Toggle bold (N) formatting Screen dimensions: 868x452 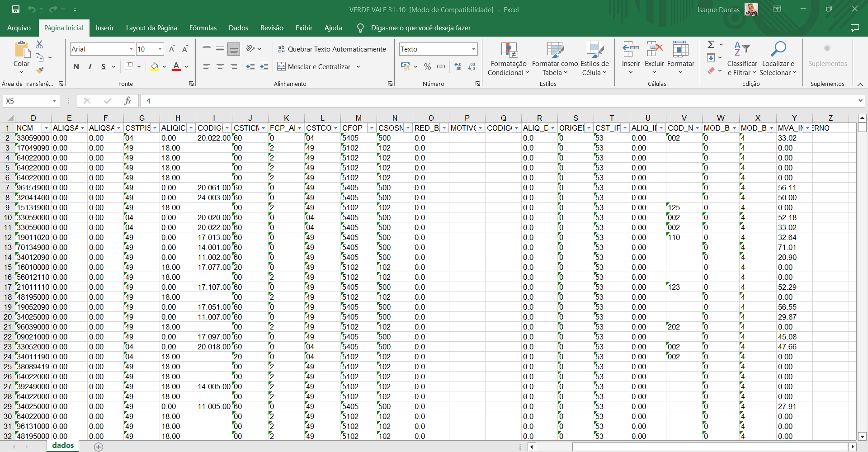tap(76, 66)
